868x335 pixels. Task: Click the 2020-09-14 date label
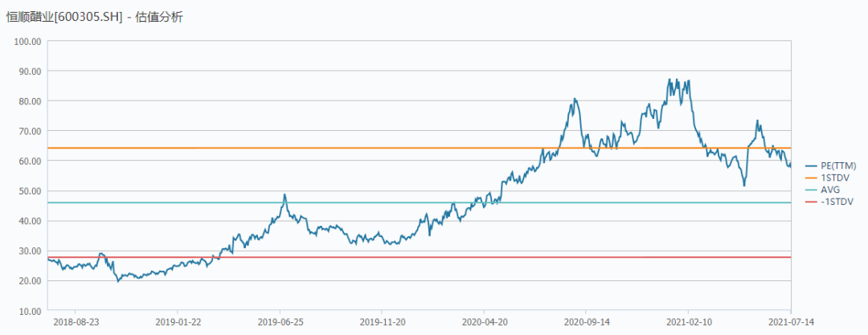click(586, 321)
